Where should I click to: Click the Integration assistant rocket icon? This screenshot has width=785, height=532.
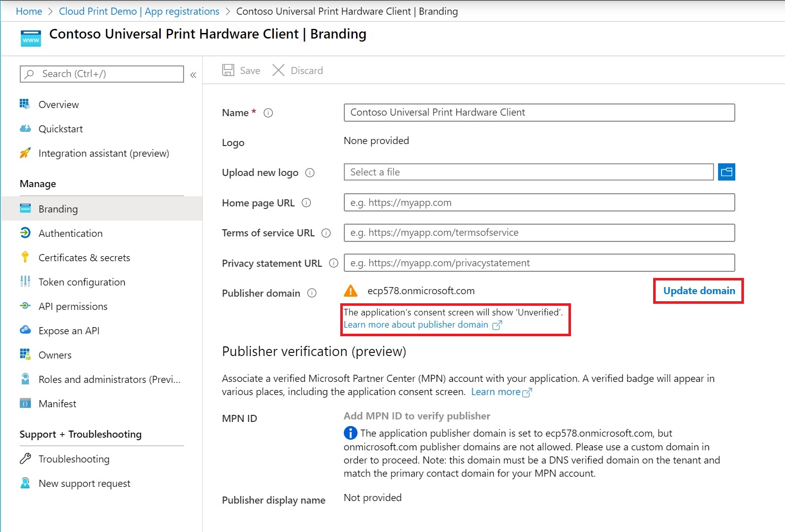click(25, 153)
